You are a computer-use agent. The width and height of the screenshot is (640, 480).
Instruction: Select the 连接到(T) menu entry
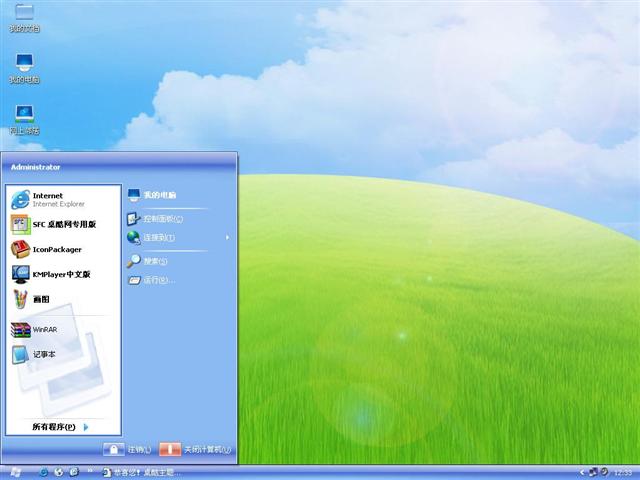[151, 237]
